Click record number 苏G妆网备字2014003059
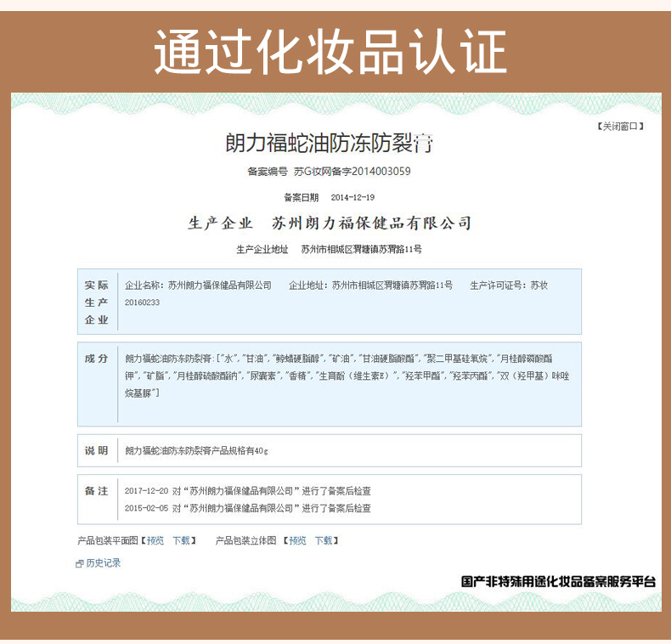 tap(352, 172)
